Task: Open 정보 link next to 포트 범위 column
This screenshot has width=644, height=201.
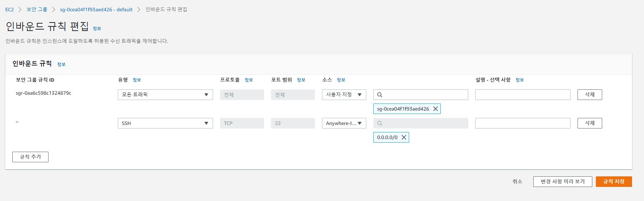Action: click(301, 80)
